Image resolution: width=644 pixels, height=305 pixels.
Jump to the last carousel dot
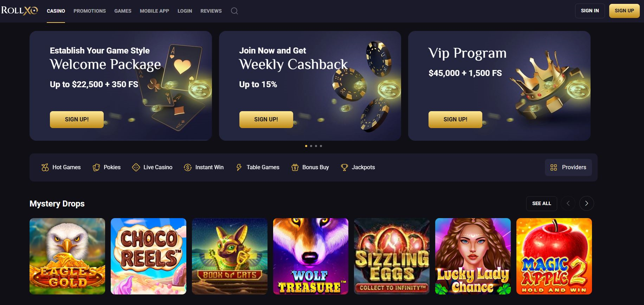tap(321, 146)
